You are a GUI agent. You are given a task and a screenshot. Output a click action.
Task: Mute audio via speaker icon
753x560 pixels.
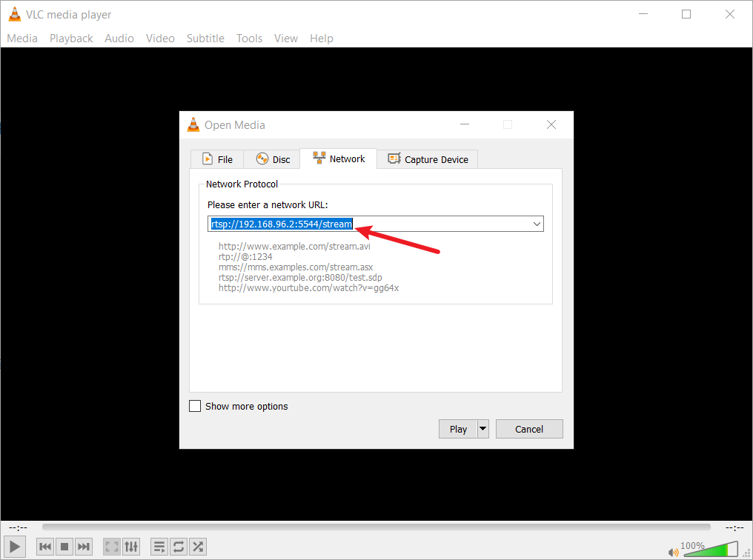673,552
